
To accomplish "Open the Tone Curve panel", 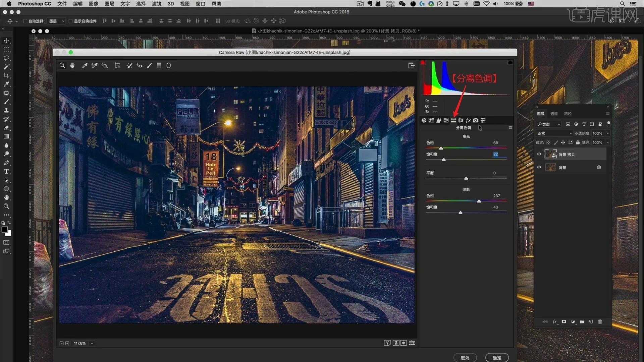I will [431, 120].
